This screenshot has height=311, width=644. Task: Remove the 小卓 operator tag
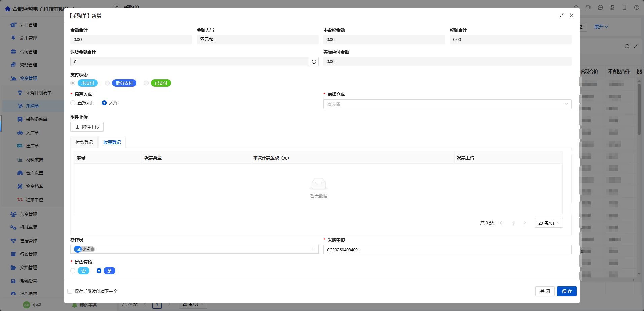(93, 249)
